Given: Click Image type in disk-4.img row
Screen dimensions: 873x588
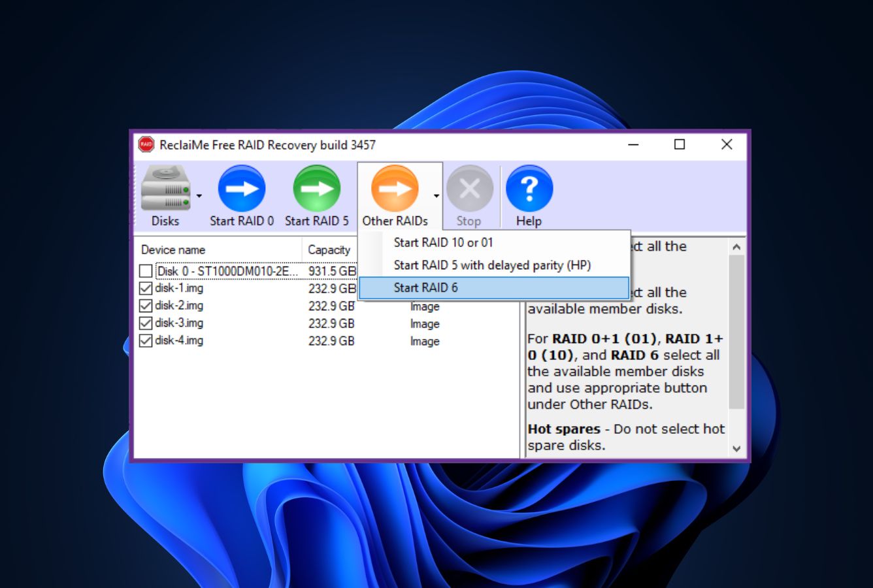Looking at the screenshot, I should pos(425,341).
